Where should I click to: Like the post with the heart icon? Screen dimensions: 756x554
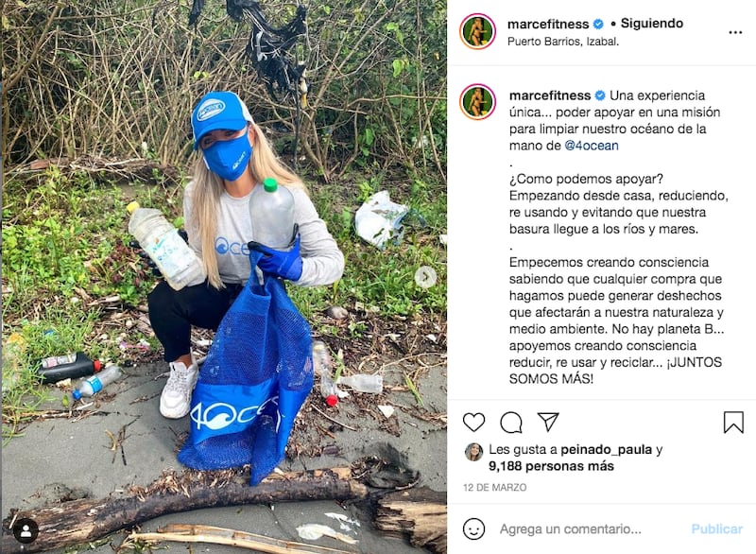tap(473, 422)
